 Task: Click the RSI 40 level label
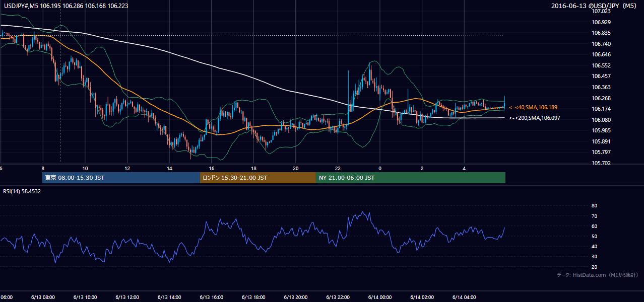coord(594,246)
